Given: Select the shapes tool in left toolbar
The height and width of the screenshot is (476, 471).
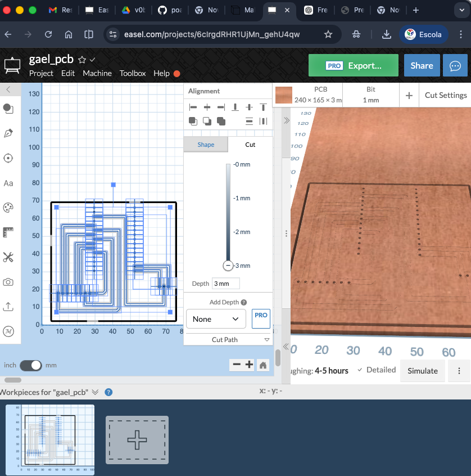Looking at the screenshot, I should 8,109.
